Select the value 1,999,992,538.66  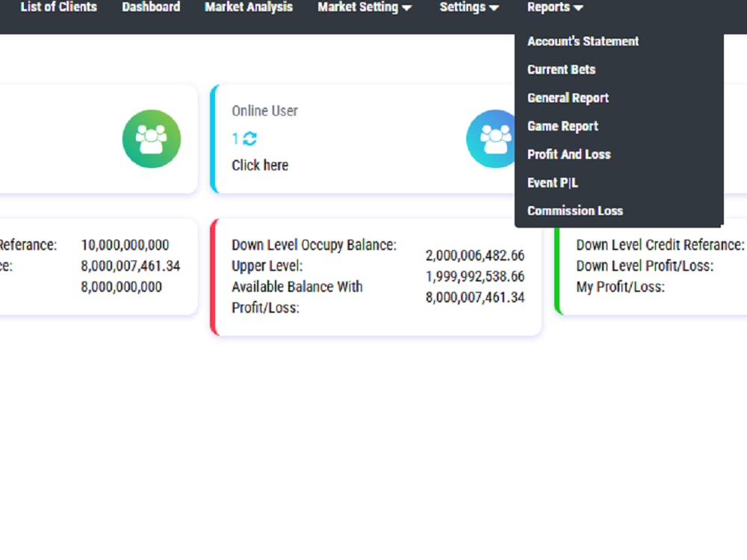475,276
